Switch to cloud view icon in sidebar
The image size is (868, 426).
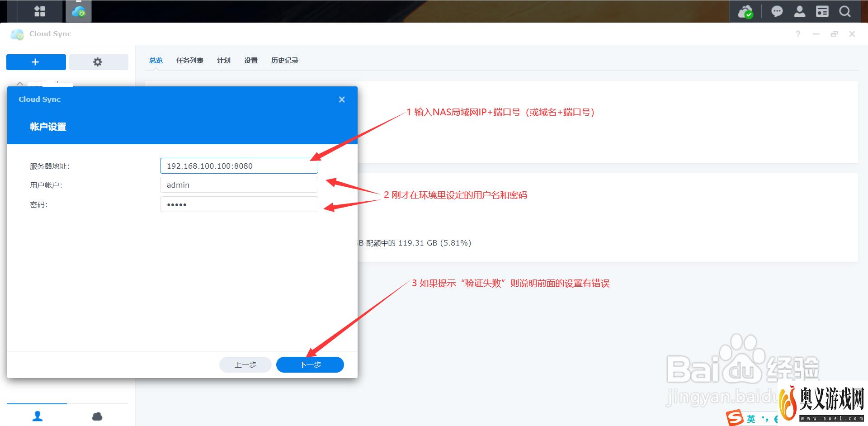[97, 416]
